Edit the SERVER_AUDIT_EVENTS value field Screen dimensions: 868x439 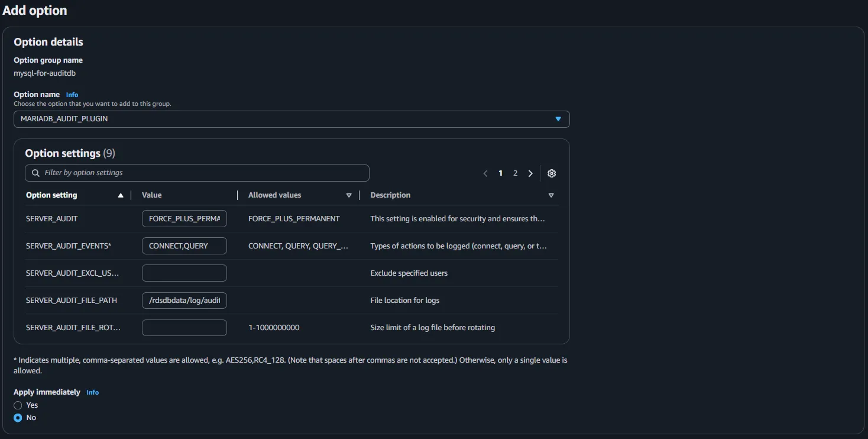click(184, 246)
